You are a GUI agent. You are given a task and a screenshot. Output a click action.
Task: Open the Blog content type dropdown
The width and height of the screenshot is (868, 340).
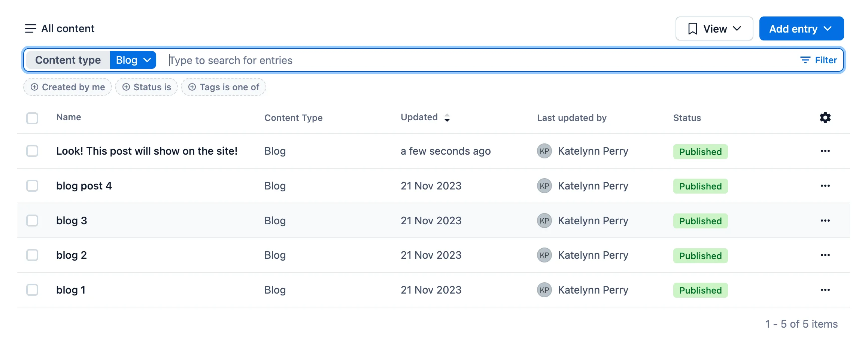coord(133,60)
